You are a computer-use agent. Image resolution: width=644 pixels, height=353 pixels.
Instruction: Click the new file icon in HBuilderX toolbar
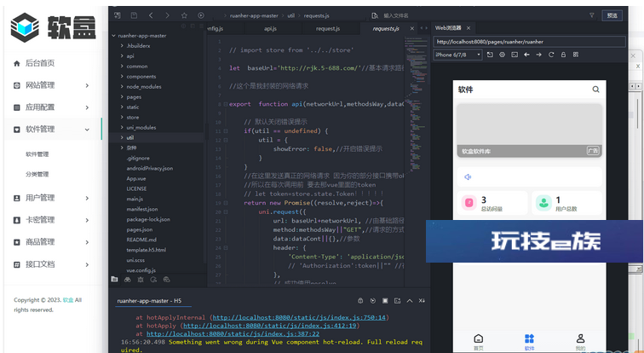pyautogui.click(x=118, y=15)
